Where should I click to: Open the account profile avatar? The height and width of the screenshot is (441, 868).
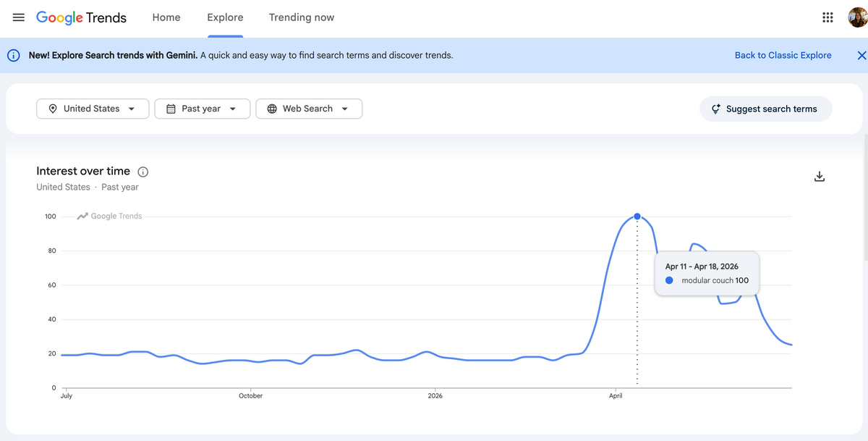click(x=858, y=17)
